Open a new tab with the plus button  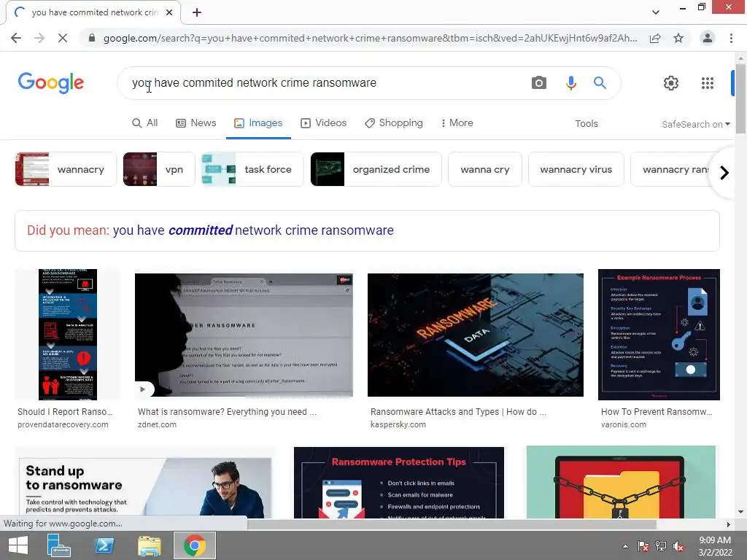coord(197,12)
